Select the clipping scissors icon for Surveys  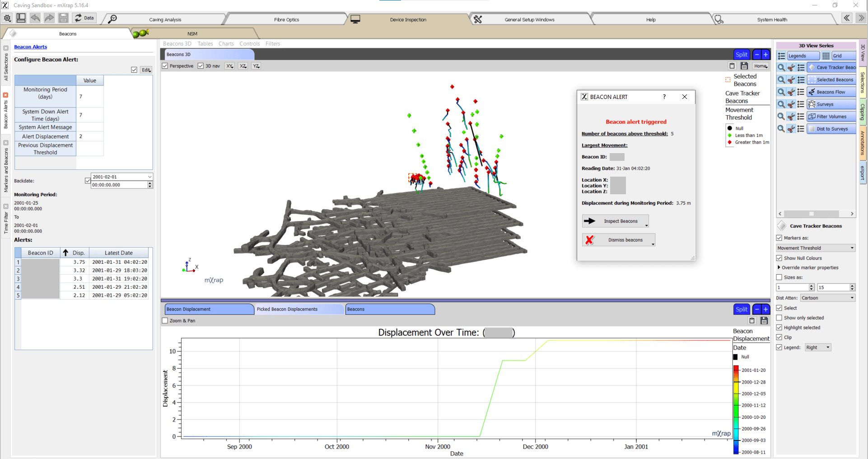point(791,104)
